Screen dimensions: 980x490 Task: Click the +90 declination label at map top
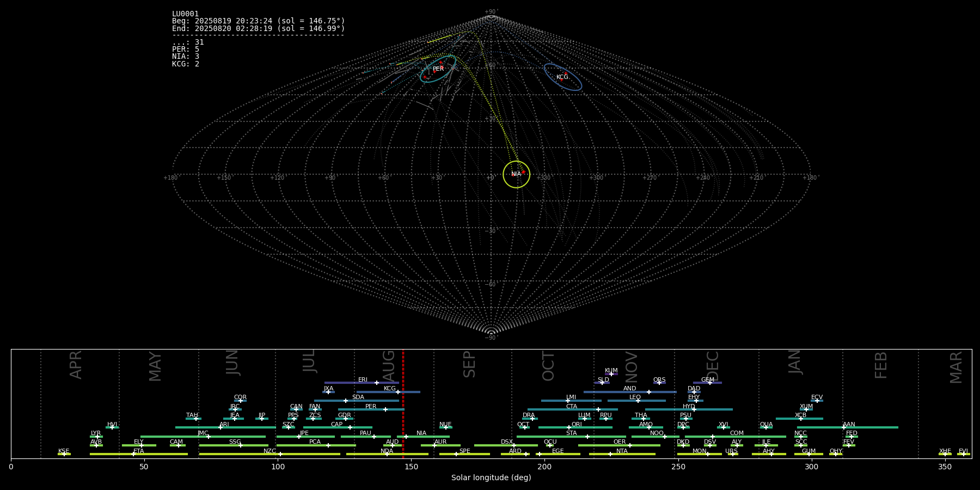(x=491, y=12)
